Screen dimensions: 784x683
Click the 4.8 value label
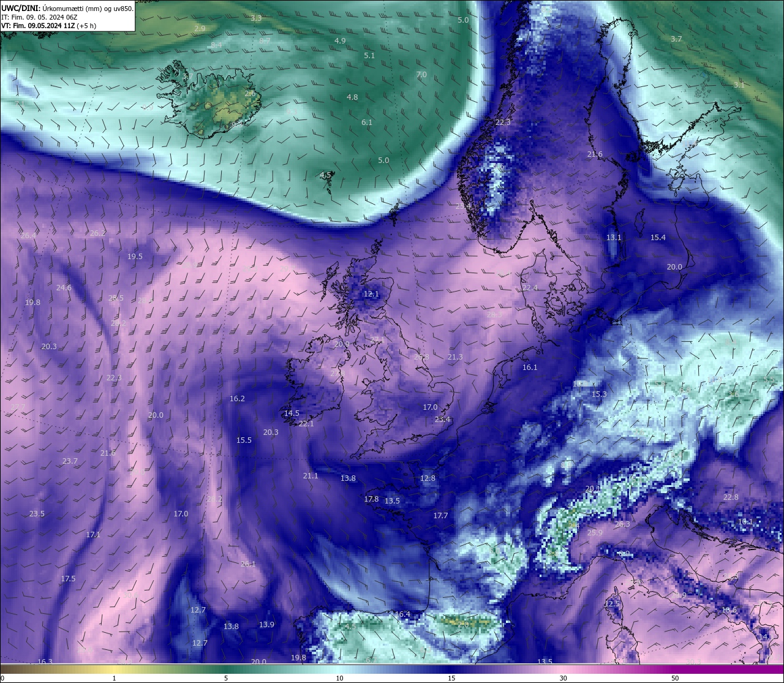[352, 97]
